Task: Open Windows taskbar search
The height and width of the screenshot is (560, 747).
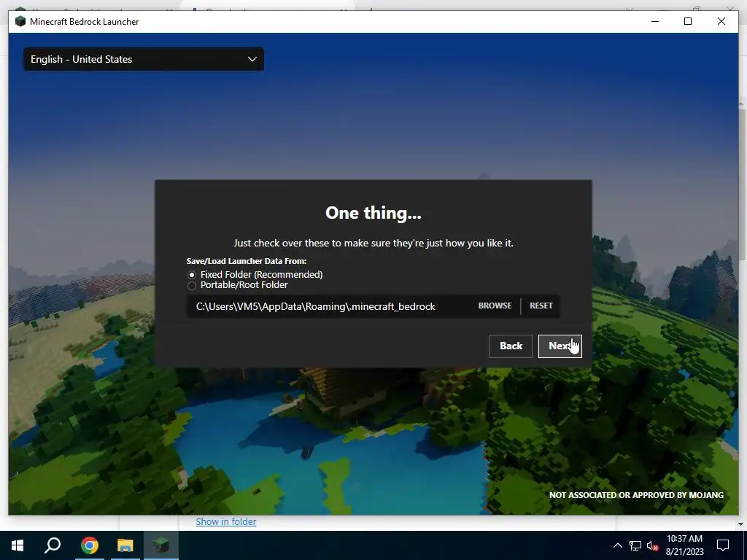Action: [53, 545]
